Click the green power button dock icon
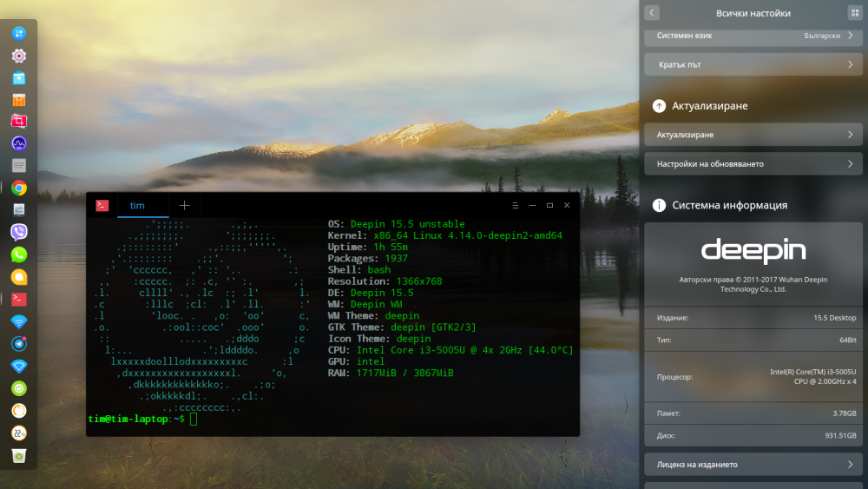 pyautogui.click(x=19, y=388)
